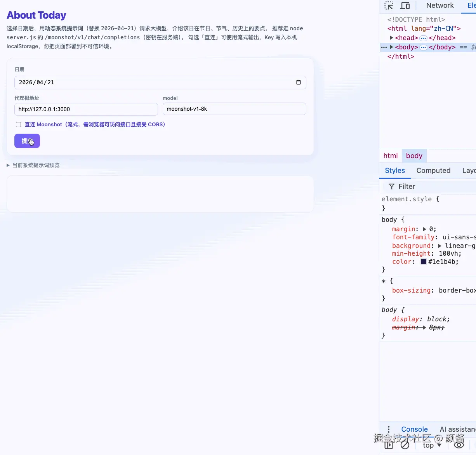This screenshot has width=476, height=455.
Task: Open actions menu dots left of body node
Action: coord(384,47)
